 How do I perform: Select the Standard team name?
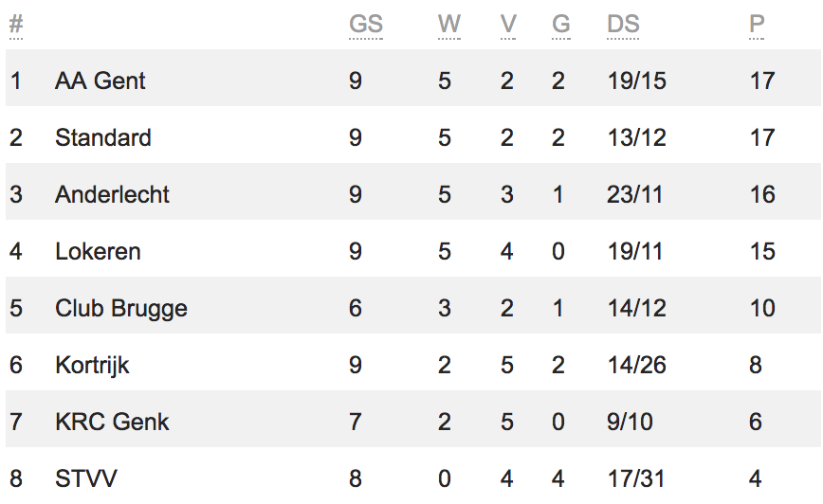[102, 138]
